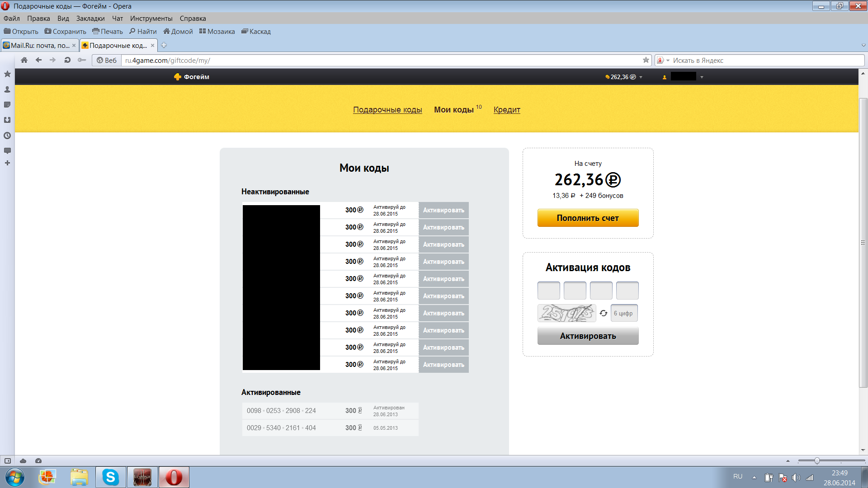Activate the last 300 code in the list
This screenshot has height=488, width=868.
coord(443,365)
